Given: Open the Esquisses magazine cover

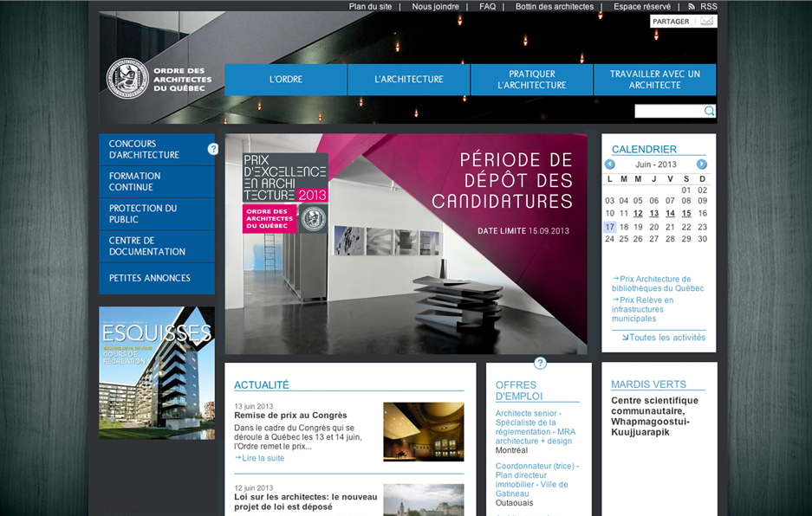Looking at the screenshot, I should click(x=157, y=372).
